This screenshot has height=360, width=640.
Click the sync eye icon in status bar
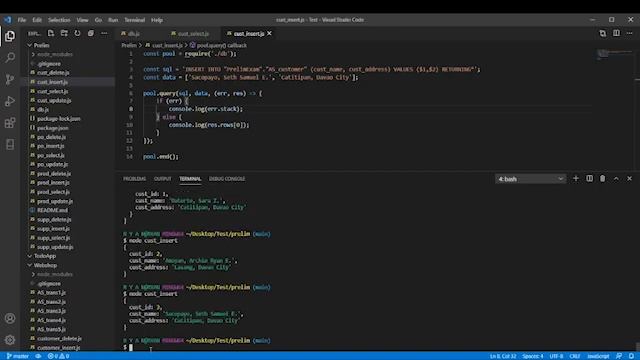pyautogui.click(x=38, y=356)
